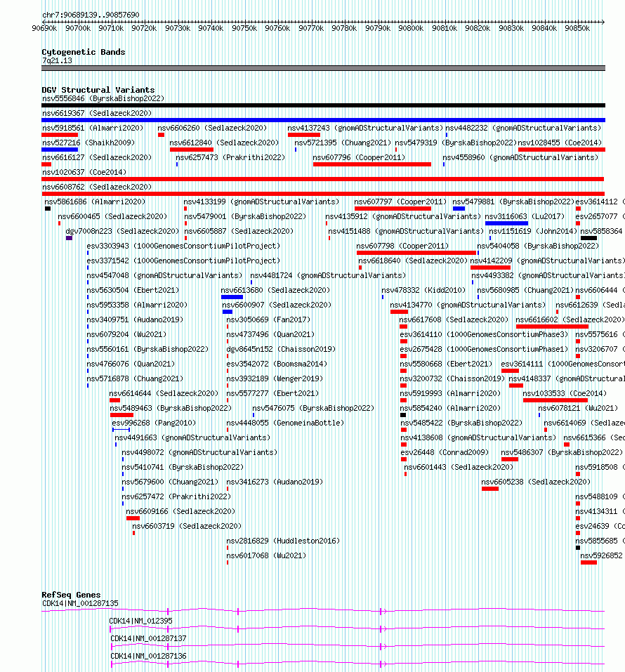Screen dimensions: 625x672
Task: Open nsv5486307 (ByrskaBishop2022) variant
Action: pos(562,453)
